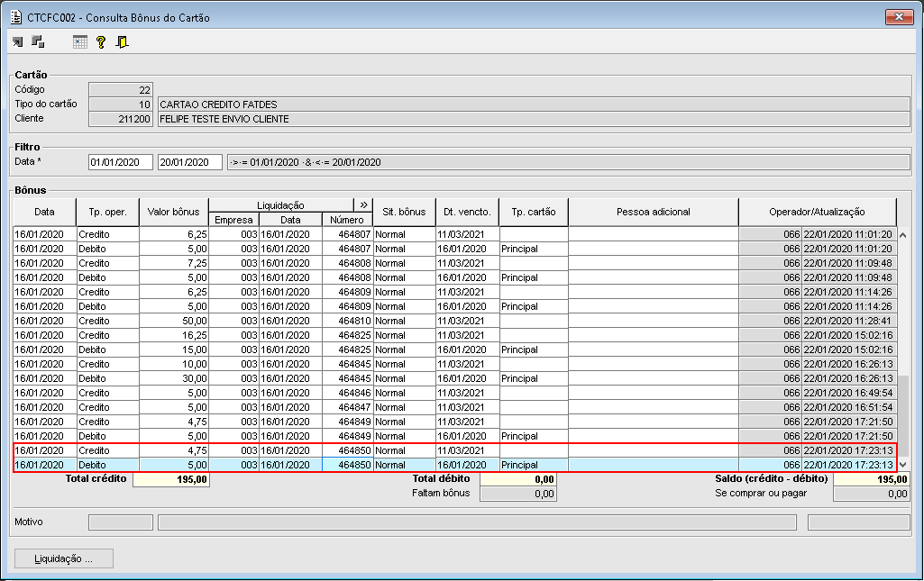
Task: Click the Liquidação ... button
Action: 64,558
